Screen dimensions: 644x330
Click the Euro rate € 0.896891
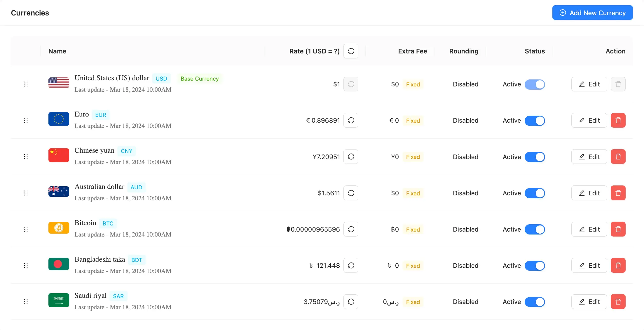[x=323, y=120]
